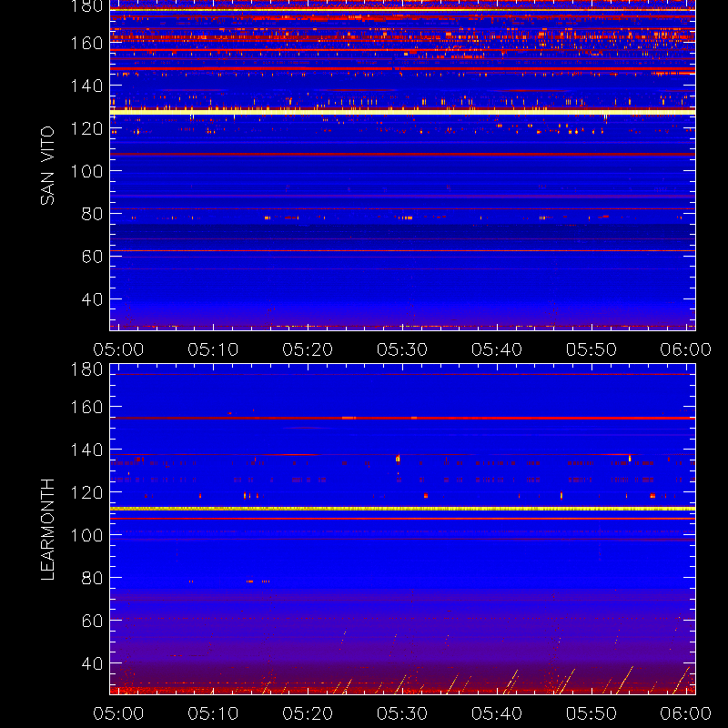Click the 05:20 time label under San Vito plot
Screen dimensions: 728x728
308,349
